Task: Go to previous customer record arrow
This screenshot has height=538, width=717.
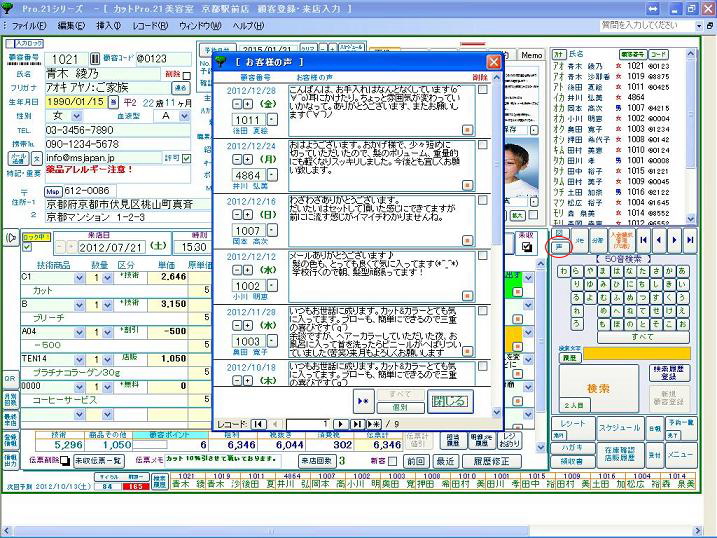Action: point(659,240)
